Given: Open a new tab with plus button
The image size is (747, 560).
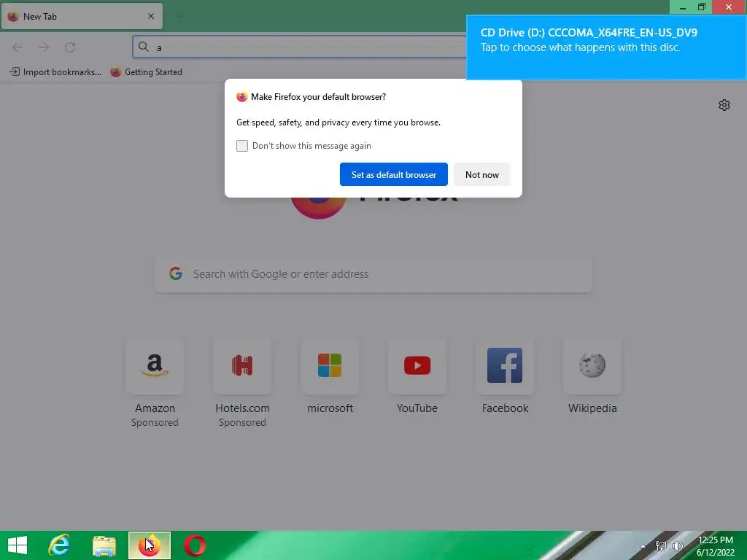Looking at the screenshot, I should [179, 16].
